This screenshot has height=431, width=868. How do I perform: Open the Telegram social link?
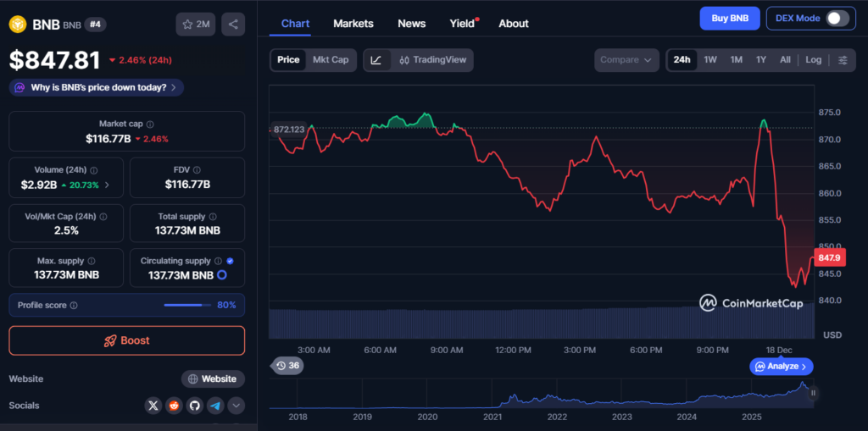coord(215,406)
